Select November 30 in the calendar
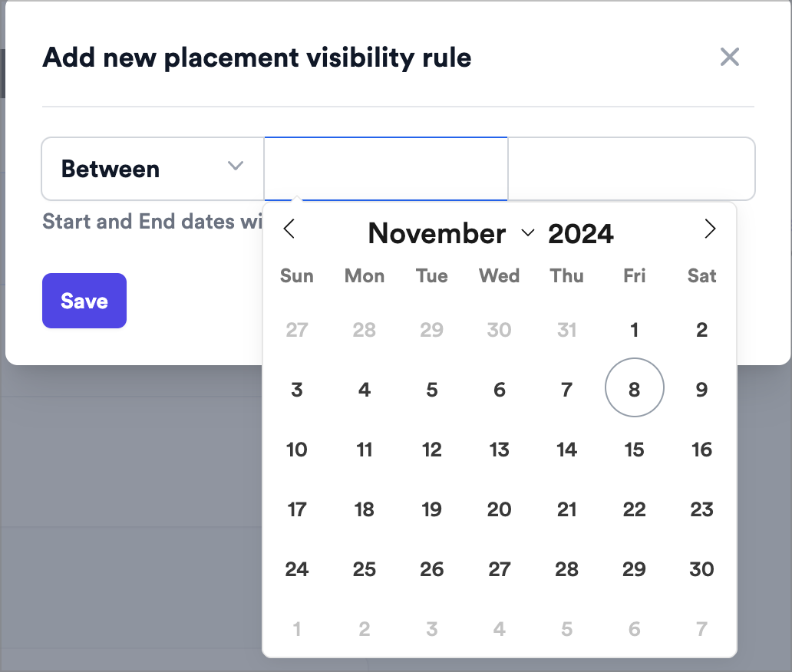The width and height of the screenshot is (792, 672). (x=701, y=569)
